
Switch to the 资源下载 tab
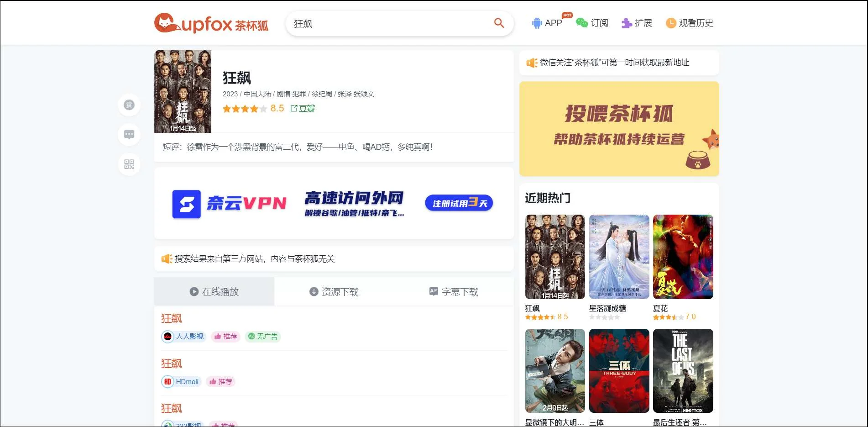click(x=334, y=291)
